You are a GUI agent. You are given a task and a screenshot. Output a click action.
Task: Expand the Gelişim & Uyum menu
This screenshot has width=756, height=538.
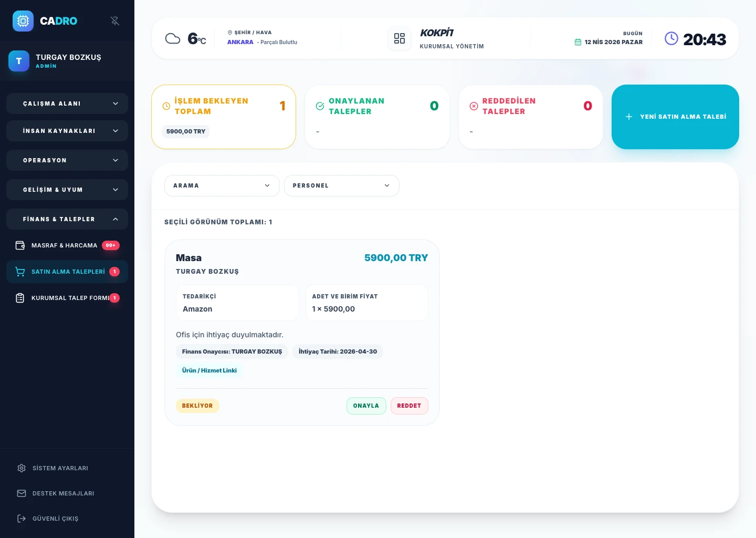(x=67, y=190)
